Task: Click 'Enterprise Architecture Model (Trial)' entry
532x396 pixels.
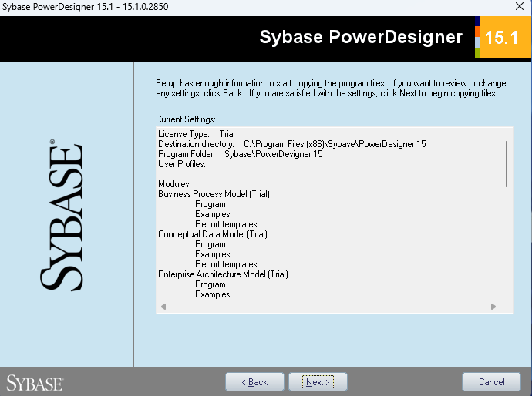Action: click(223, 274)
